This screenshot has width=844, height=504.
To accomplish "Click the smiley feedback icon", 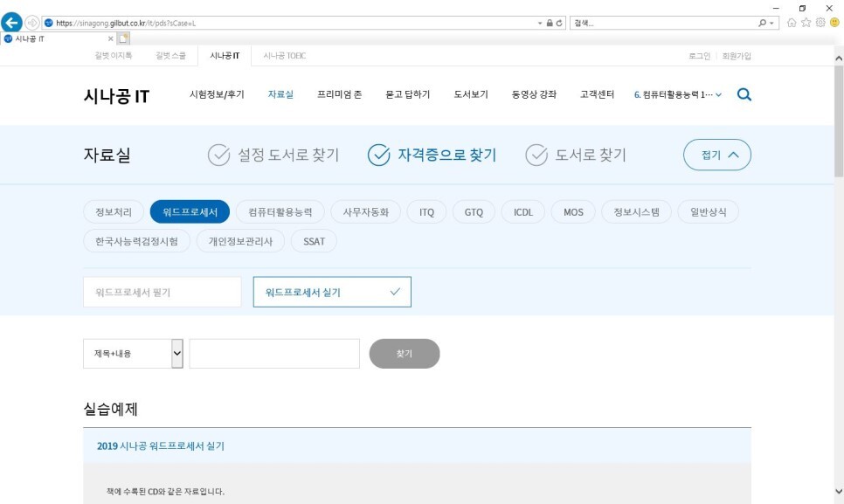I will point(834,23).
